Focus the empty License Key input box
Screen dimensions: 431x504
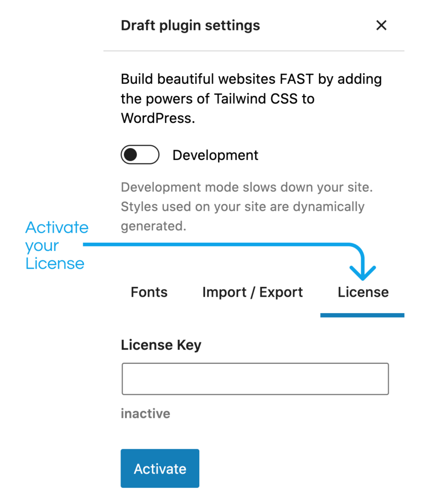(255, 378)
